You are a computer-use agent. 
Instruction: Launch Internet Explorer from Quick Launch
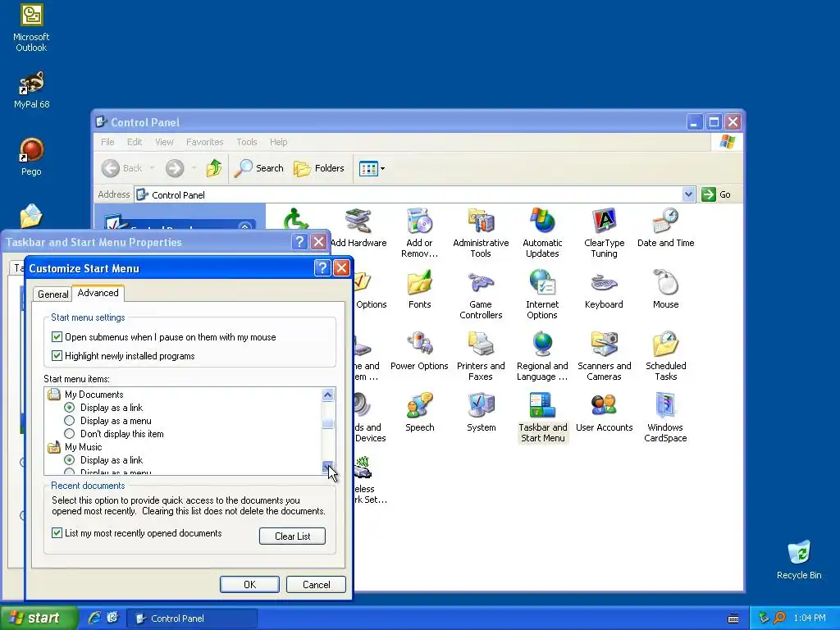pyautogui.click(x=94, y=618)
